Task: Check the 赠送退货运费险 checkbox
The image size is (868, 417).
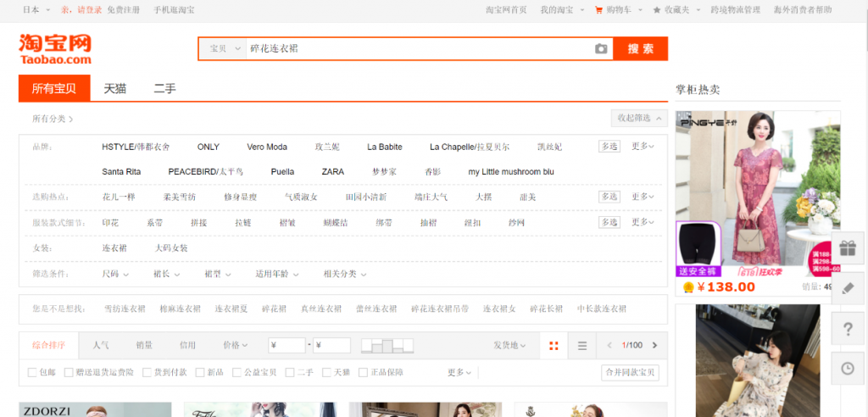Action: tap(69, 373)
